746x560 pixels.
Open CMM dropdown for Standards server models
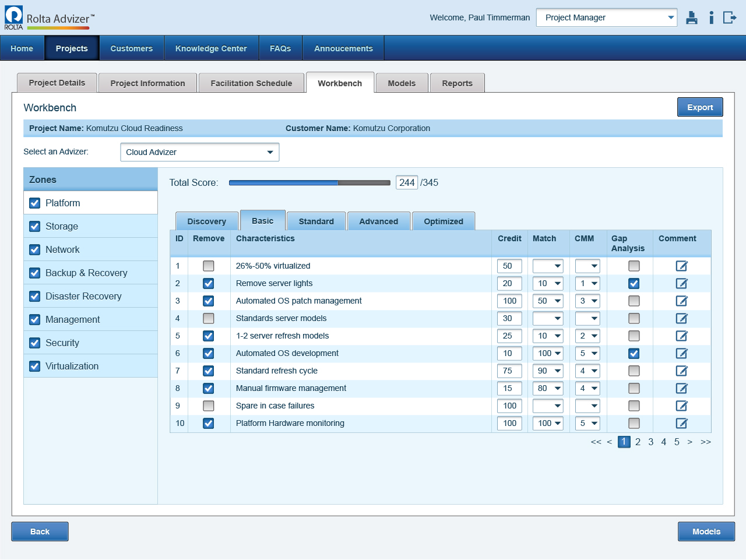click(587, 319)
